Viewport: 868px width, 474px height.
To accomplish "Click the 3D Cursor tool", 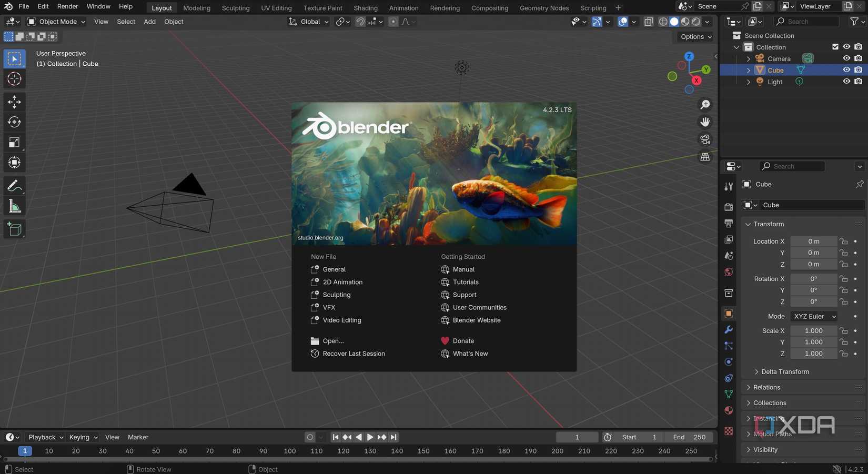I will tap(14, 79).
